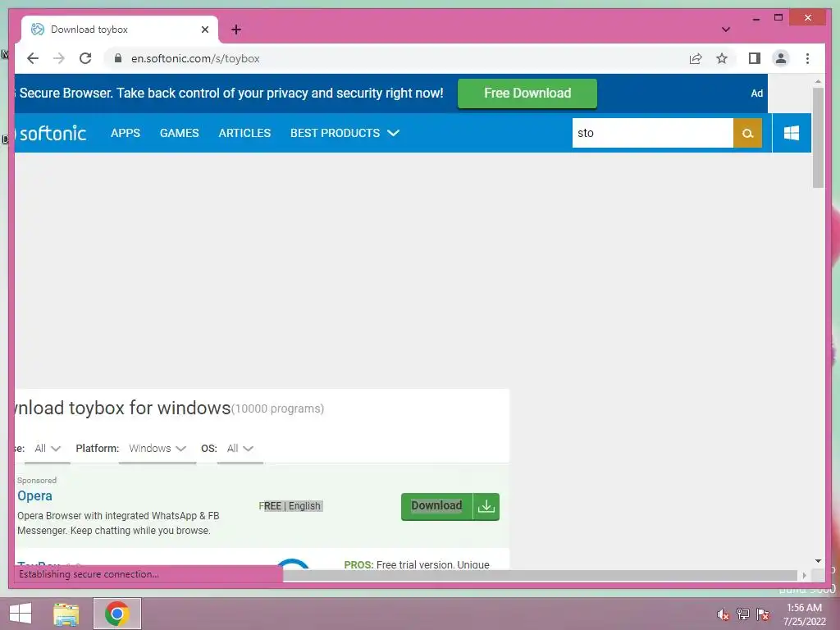Click the Chrome taskbar icon
840x630 pixels.
[x=117, y=614]
